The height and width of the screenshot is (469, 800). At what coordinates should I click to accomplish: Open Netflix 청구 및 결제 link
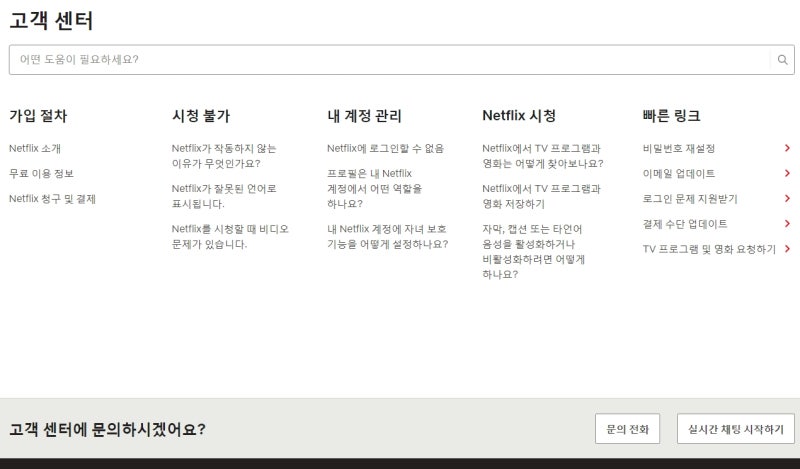(x=52, y=199)
